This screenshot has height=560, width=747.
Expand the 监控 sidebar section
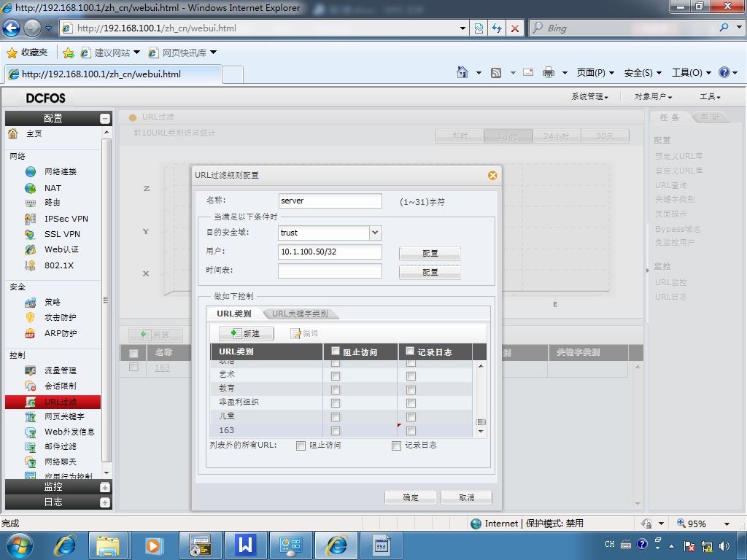[105, 487]
